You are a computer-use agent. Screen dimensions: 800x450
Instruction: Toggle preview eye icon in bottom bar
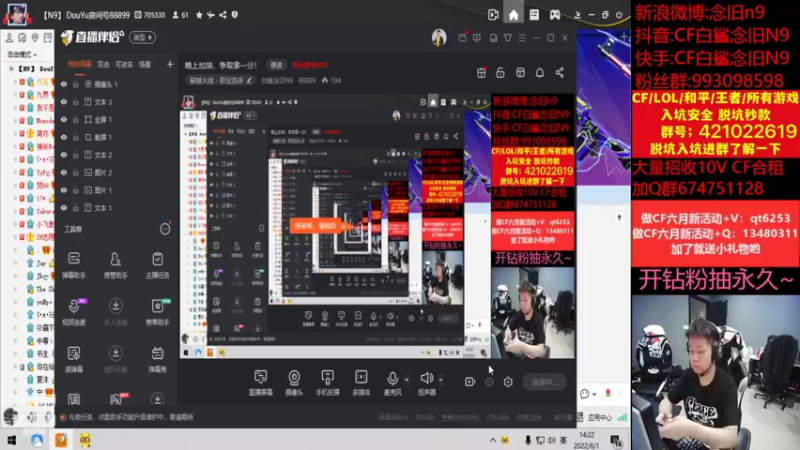pos(489,382)
